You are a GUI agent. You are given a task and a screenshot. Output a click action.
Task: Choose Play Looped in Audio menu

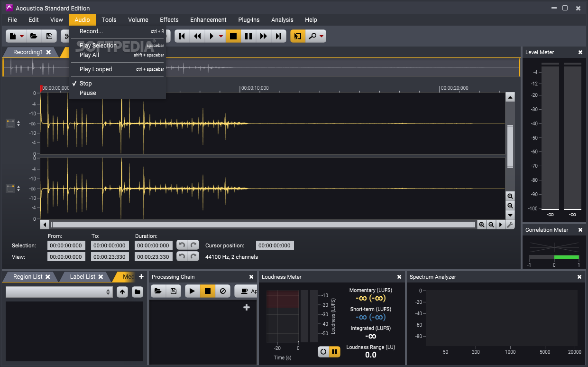[x=118, y=69]
